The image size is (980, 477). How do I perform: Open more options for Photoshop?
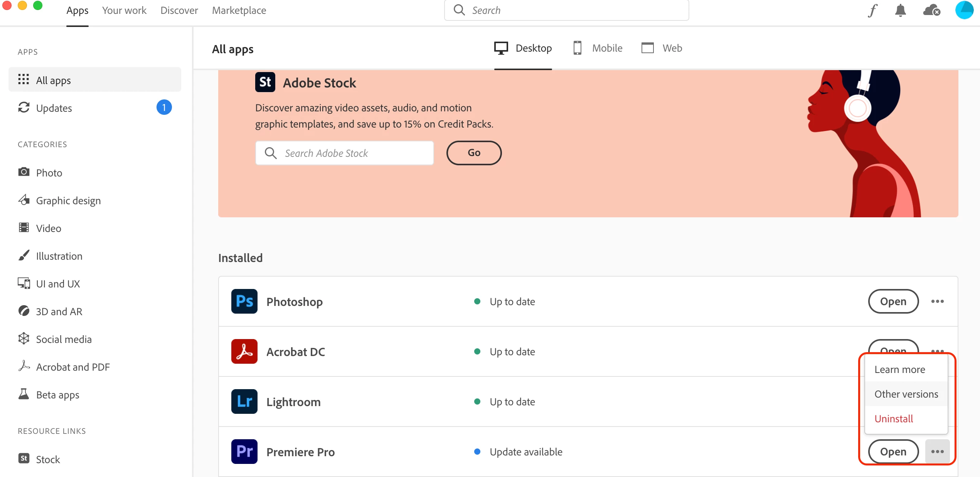[937, 301]
